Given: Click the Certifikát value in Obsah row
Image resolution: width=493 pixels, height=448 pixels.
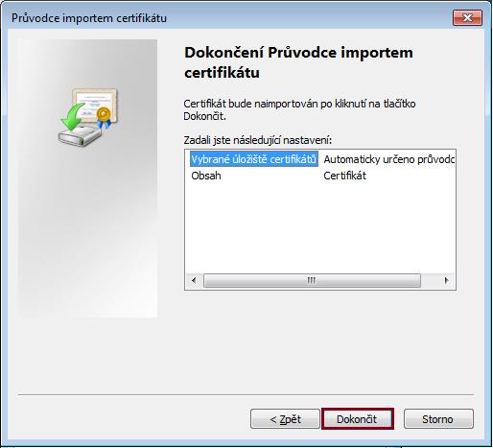Looking at the screenshot, I should 344,176.
